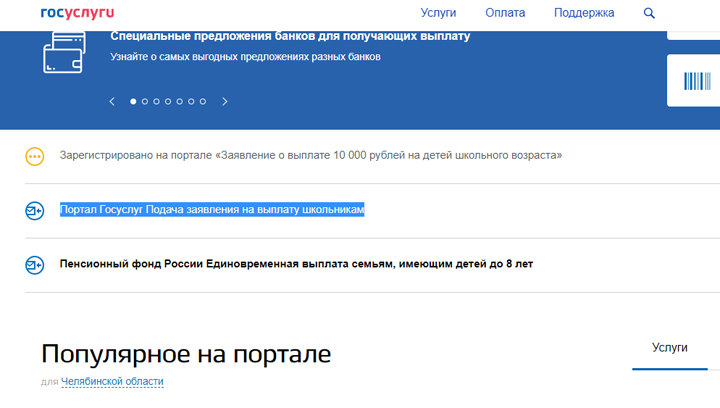Select the first carousel dot

pyautogui.click(x=133, y=101)
